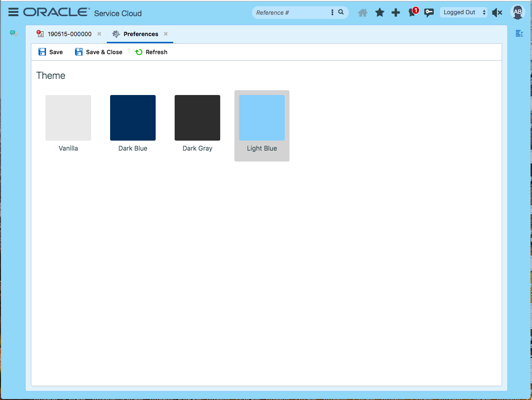Choose the Vanilla theme swatch

68,118
